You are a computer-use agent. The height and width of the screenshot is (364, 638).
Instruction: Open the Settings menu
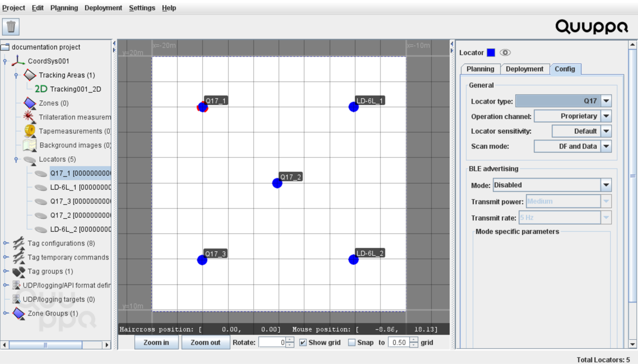click(142, 8)
